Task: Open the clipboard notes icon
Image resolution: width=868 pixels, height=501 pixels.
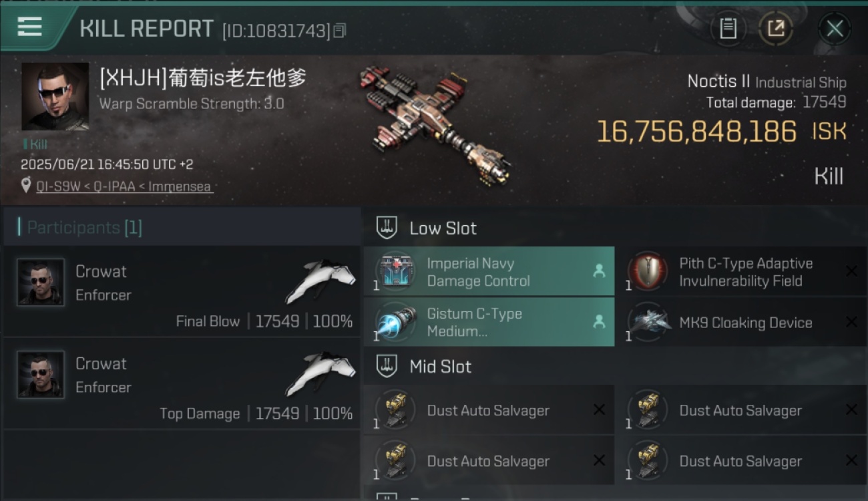Action: coord(728,29)
